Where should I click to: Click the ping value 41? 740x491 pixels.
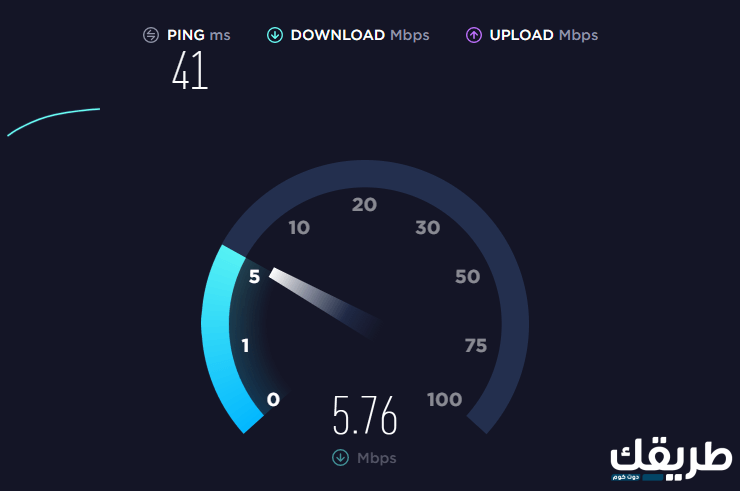(190, 70)
